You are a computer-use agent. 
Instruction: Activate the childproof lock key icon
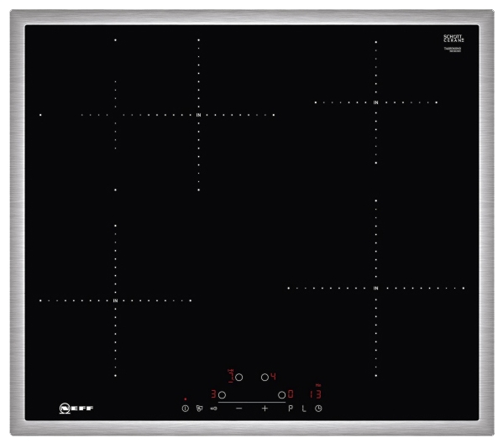[213, 409]
